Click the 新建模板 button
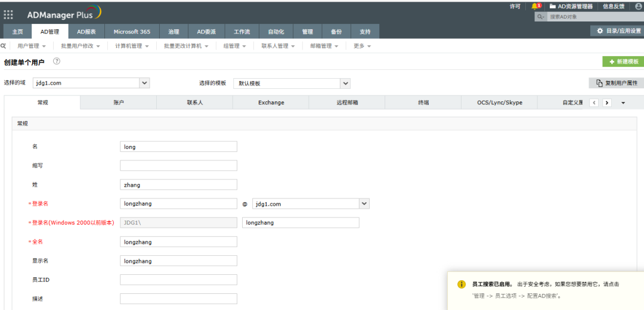The height and width of the screenshot is (310, 644). [623, 61]
